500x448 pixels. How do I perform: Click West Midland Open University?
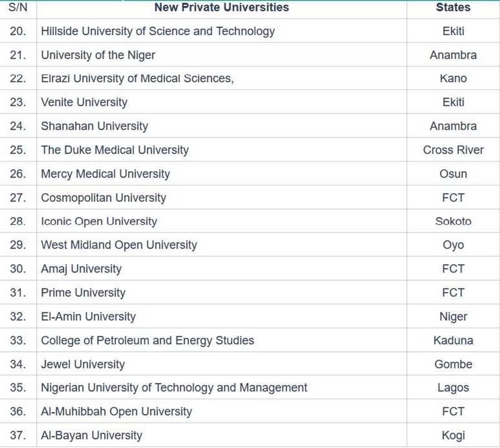pyautogui.click(x=119, y=245)
